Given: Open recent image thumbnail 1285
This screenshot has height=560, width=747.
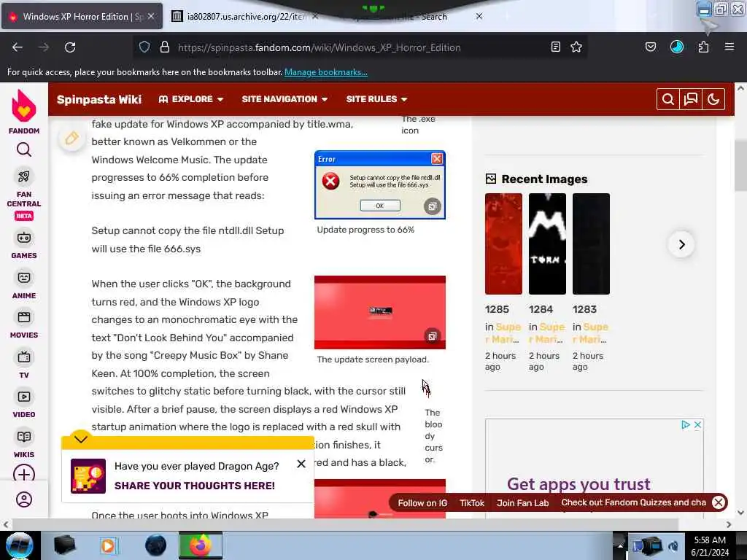Looking at the screenshot, I should click(x=503, y=244).
